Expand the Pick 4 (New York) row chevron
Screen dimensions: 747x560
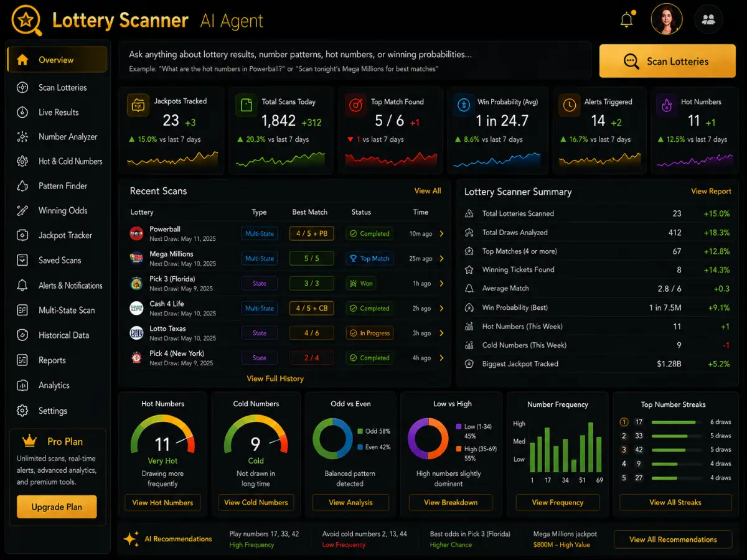click(x=441, y=358)
